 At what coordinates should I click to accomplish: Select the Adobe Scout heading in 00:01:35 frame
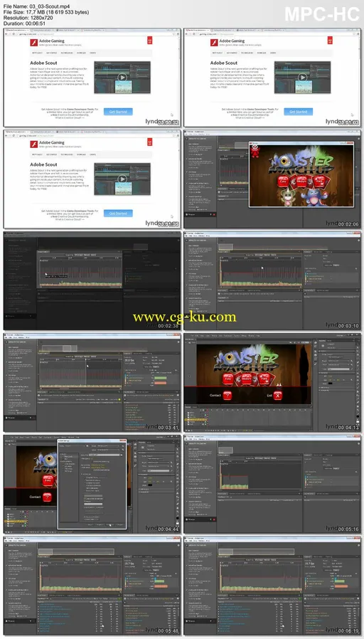click(43, 164)
